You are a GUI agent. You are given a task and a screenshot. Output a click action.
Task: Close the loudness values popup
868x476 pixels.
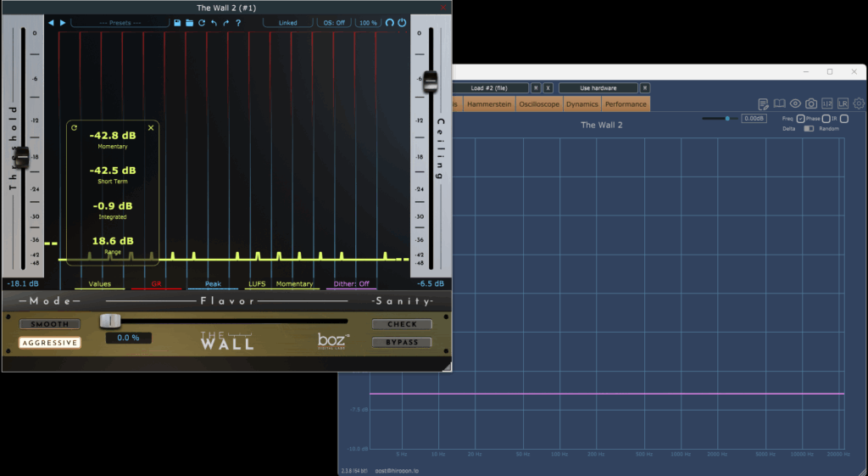coord(151,127)
